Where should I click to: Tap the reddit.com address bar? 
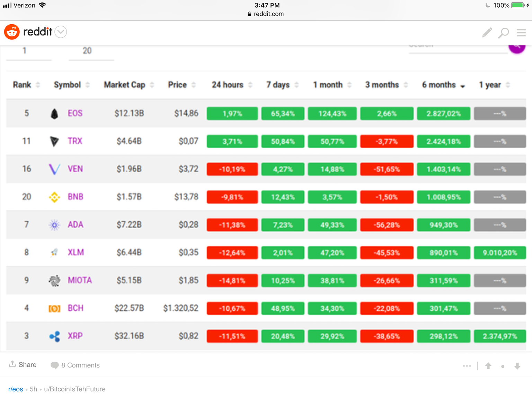tap(266, 14)
